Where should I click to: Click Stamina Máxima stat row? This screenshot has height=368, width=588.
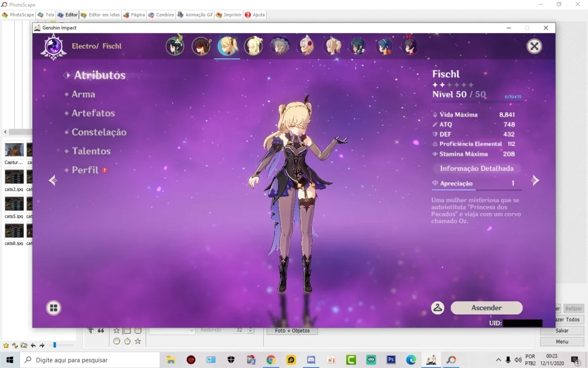point(474,154)
